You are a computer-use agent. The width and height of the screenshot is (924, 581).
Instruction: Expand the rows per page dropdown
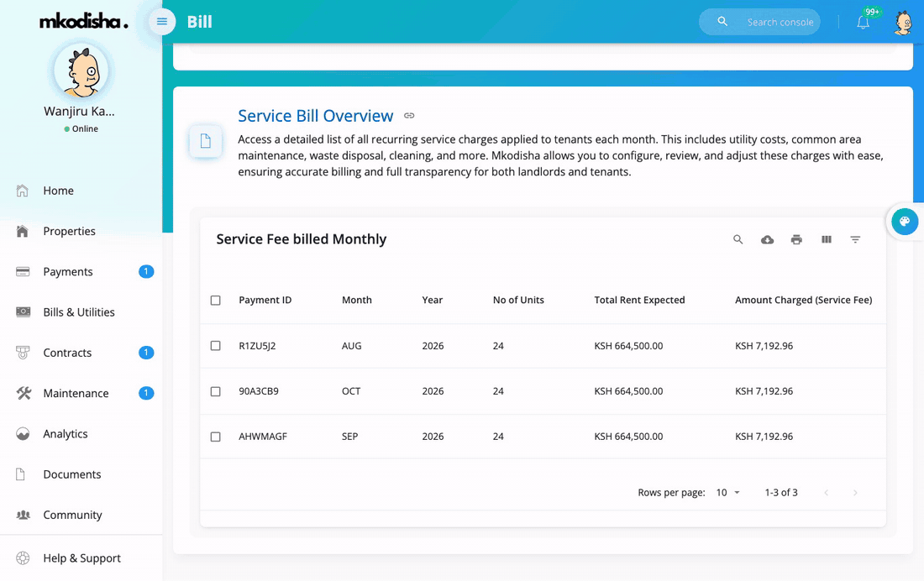point(727,493)
